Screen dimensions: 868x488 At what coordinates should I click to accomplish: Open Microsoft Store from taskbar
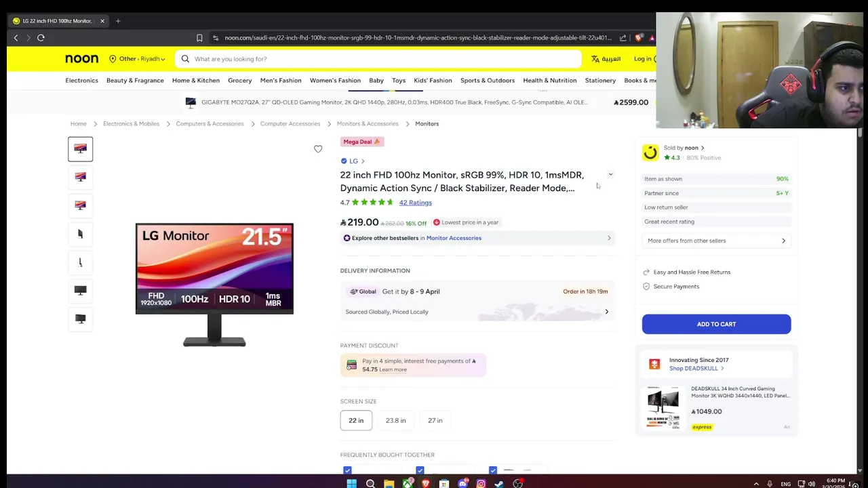tap(444, 483)
